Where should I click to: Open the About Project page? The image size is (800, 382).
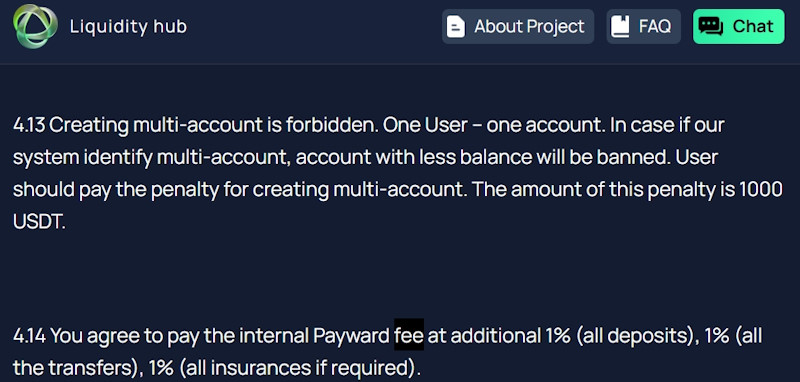(x=518, y=27)
